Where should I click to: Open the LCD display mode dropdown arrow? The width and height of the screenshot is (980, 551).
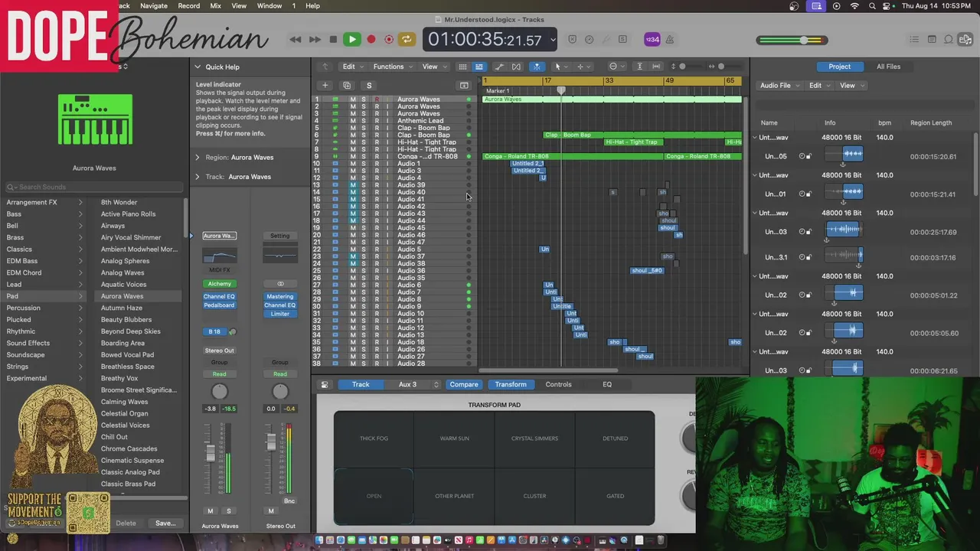coord(552,39)
